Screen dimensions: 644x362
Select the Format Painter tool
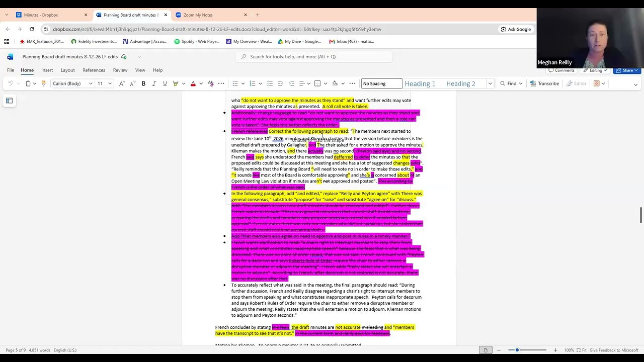tap(43, 83)
